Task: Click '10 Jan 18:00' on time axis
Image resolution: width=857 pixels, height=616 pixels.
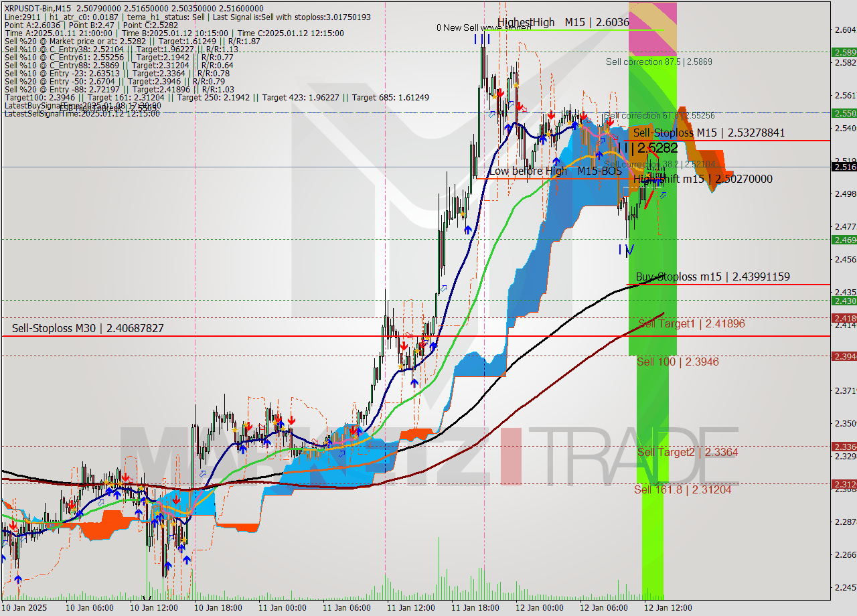Action: [218, 608]
